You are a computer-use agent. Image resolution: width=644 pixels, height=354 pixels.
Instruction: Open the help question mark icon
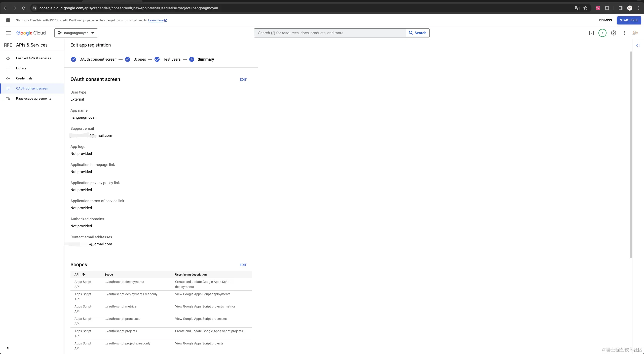click(613, 33)
